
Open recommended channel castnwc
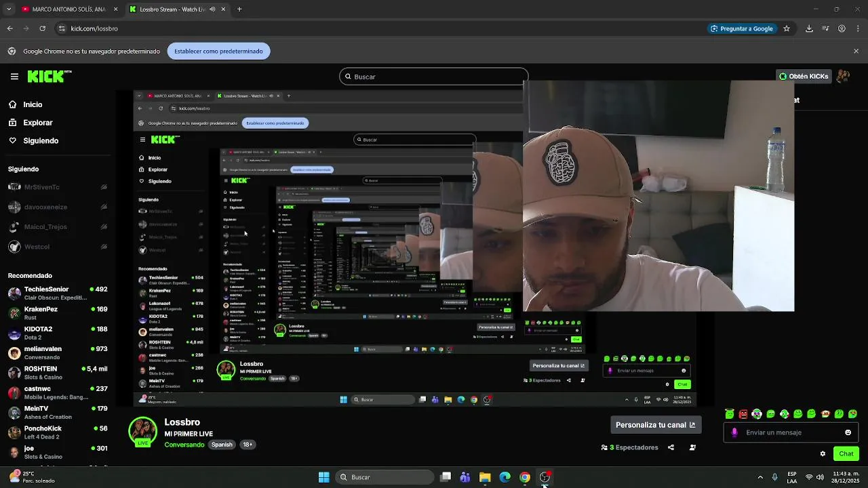pyautogui.click(x=58, y=392)
